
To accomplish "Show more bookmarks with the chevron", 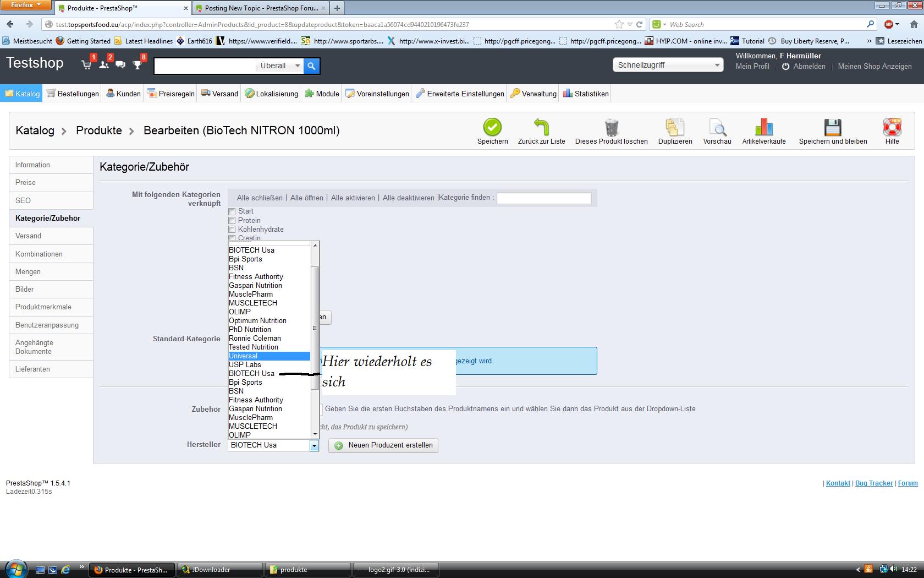I will click(x=868, y=41).
